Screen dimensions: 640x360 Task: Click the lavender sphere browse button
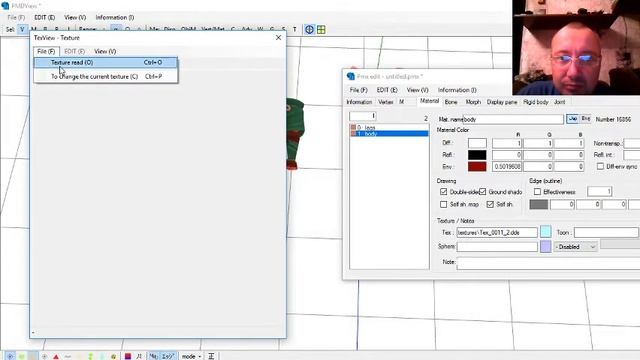pos(546,247)
